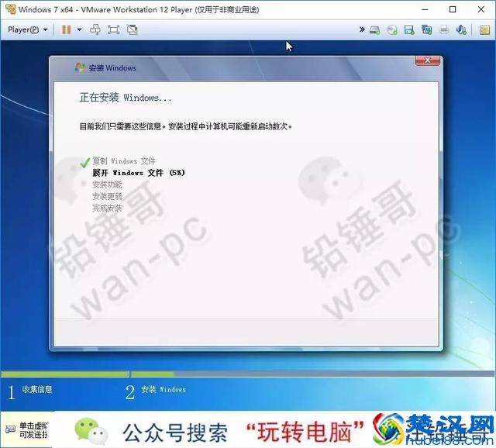Image resolution: width=496 pixels, height=448 pixels.
Task: Click the green checkmark beside 复制 Windows 文件
Action: tap(85, 162)
